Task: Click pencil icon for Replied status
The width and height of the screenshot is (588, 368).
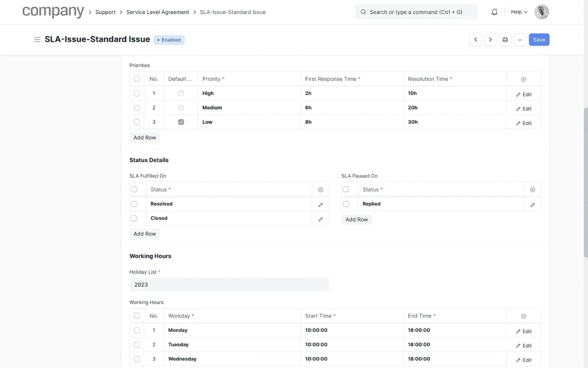Action: [x=533, y=205]
